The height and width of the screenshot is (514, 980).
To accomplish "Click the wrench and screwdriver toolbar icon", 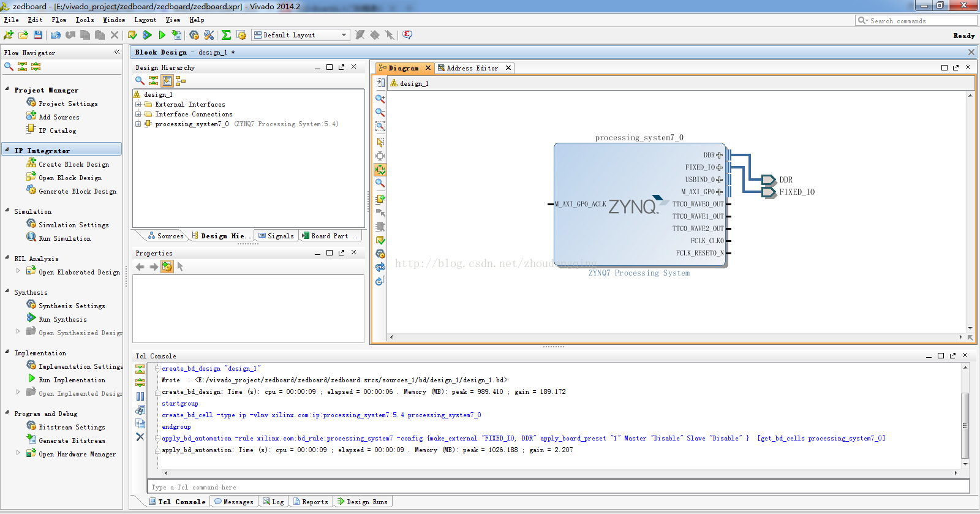I will click(x=209, y=36).
